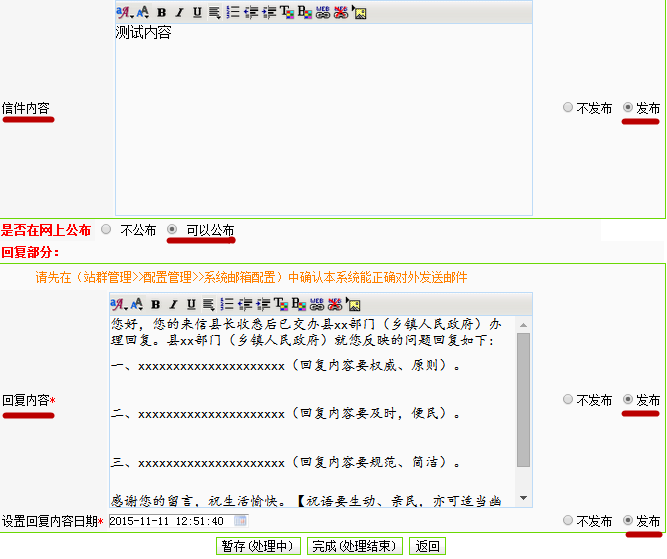667x559 pixels.
Task: Remove hyperlink using 回复内容 toolbar icon
Action: [x=334, y=304]
